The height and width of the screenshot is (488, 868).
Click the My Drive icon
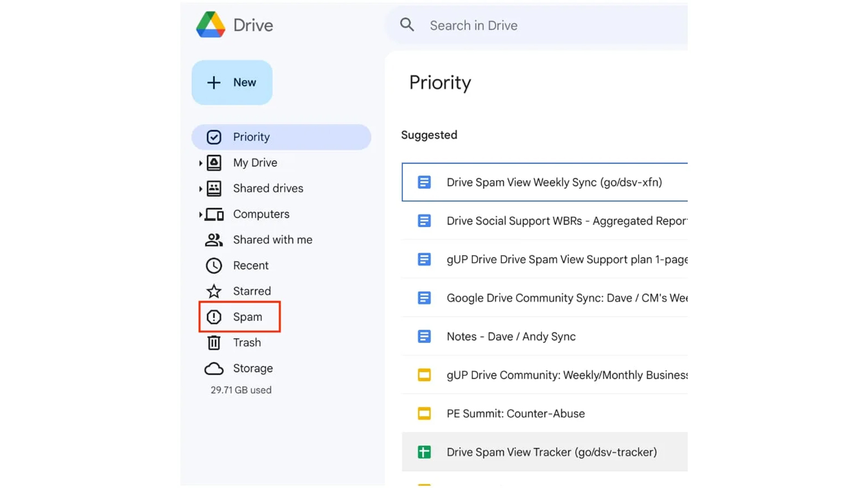[x=214, y=163]
